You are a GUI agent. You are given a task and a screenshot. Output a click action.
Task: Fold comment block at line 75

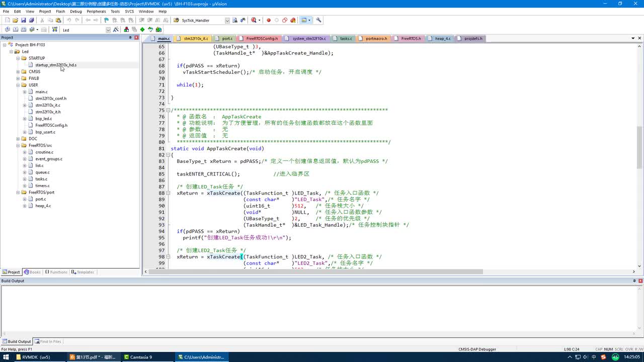[x=169, y=110]
